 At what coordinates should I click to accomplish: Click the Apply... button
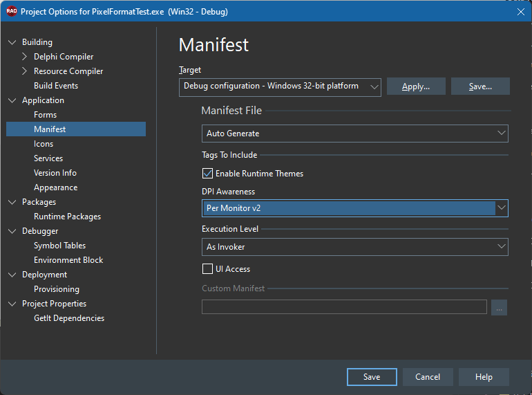click(416, 86)
